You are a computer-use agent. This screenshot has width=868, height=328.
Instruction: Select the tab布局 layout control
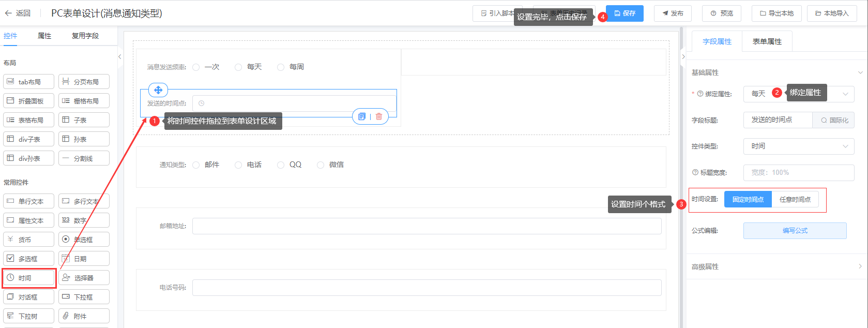click(x=28, y=82)
